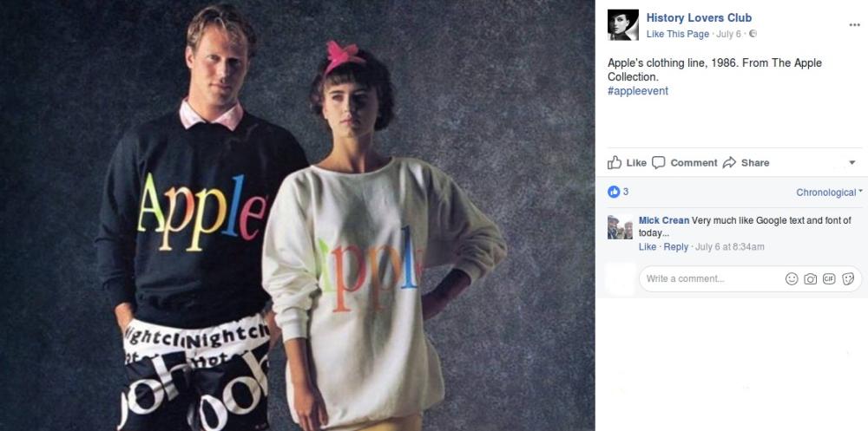Click the thumbs-up Like icon
The image size is (868, 431).
(615, 163)
